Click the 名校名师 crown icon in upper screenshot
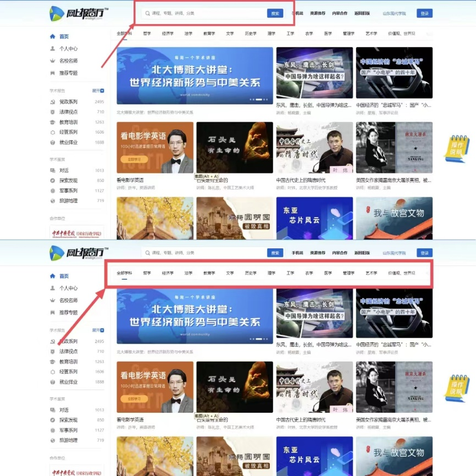 (53, 61)
